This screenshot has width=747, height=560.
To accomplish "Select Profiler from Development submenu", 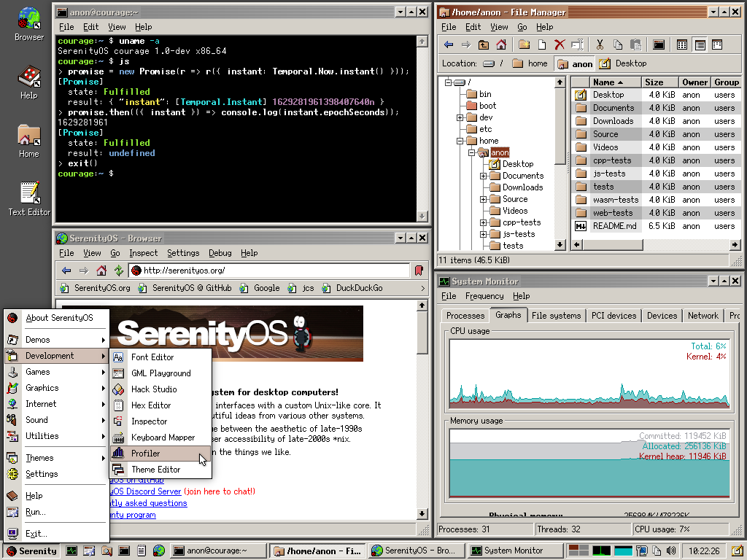I will click(x=161, y=454).
